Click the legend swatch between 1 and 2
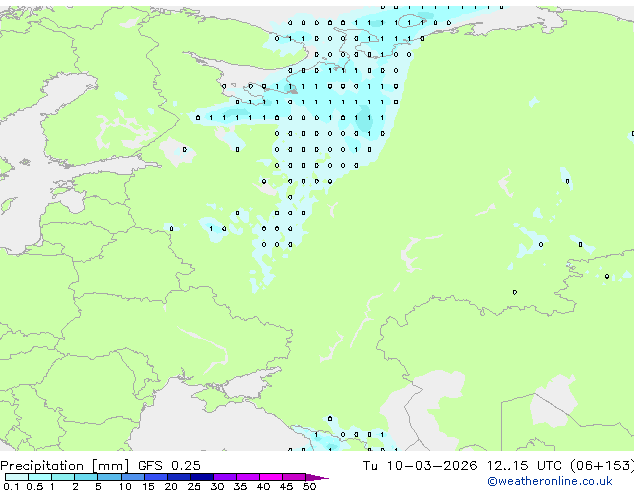Screen dimensions: 634x490 pyautogui.click(x=63, y=477)
